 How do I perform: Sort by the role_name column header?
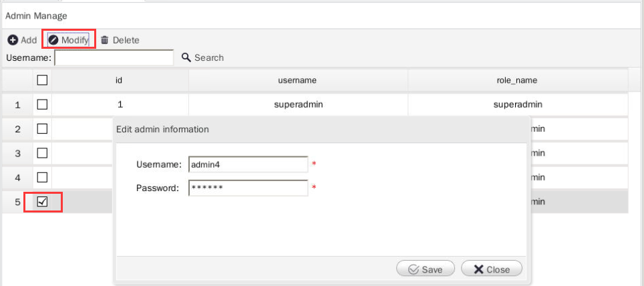pyautogui.click(x=518, y=80)
